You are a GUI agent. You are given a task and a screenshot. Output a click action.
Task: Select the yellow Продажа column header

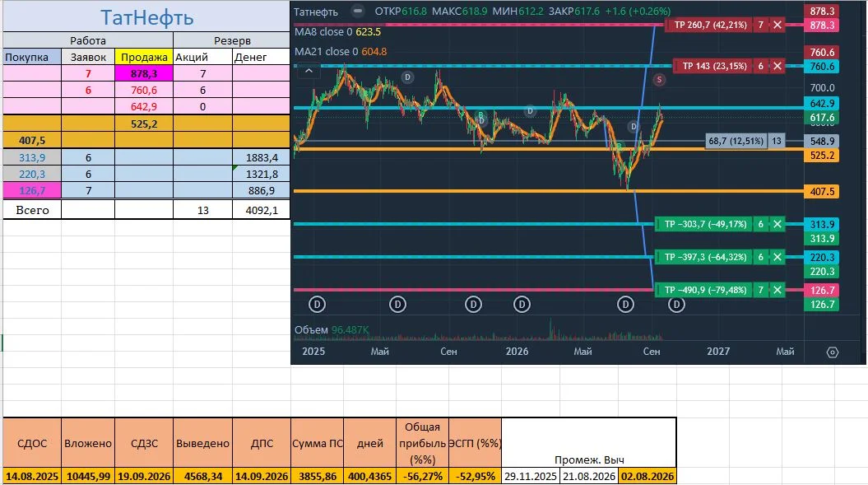pyautogui.click(x=144, y=57)
